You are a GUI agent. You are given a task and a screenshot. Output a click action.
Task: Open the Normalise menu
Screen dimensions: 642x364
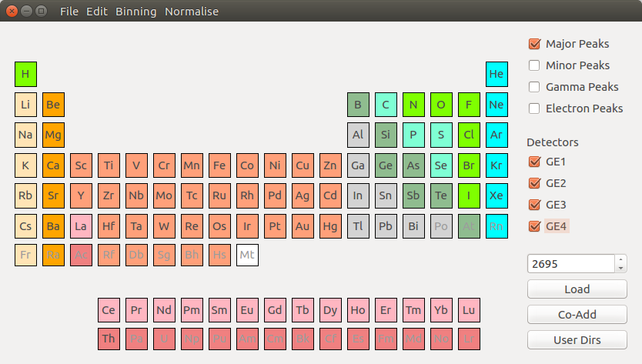[192, 12]
